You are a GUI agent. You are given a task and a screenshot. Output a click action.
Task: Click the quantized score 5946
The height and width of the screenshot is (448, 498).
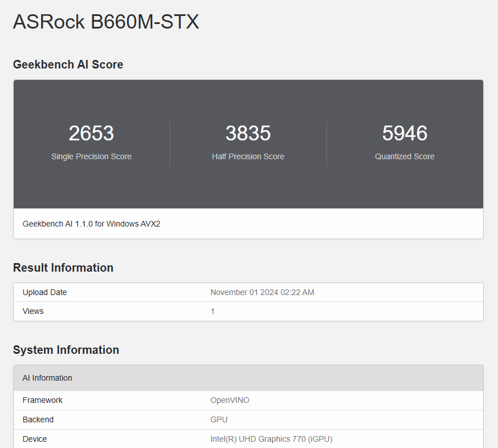(x=404, y=133)
